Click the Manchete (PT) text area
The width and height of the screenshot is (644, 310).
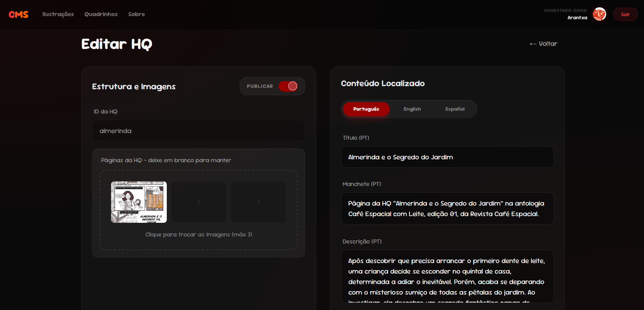tap(447, 208)
